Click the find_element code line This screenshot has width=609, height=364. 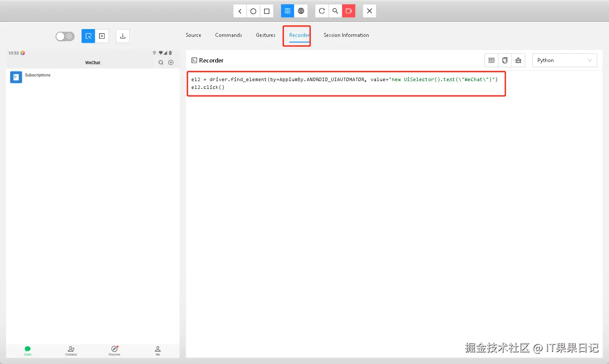click(344, 79)
